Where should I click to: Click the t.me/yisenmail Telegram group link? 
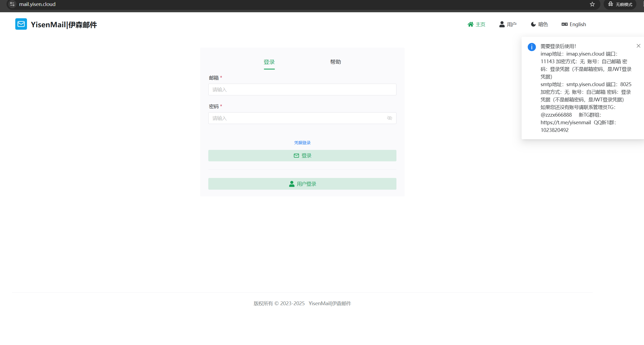tap(565, 122)
